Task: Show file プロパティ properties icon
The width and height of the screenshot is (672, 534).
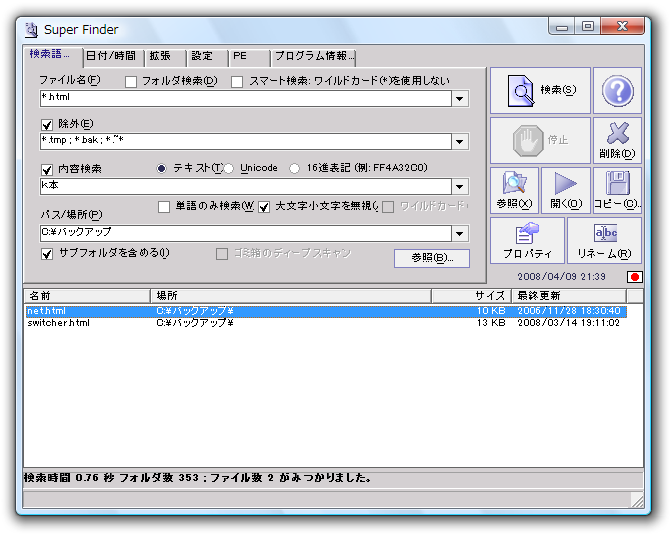Action: (x=527, y=240)
